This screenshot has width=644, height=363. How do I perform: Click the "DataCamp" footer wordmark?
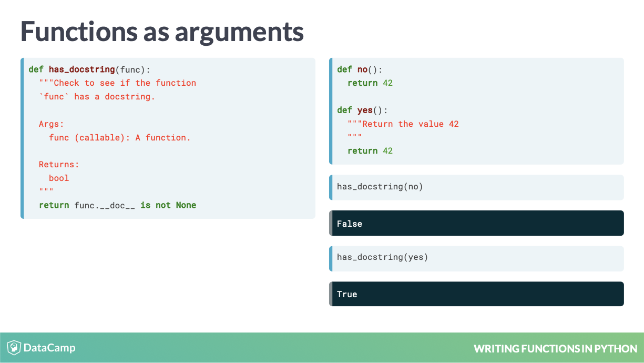(50, 348)
